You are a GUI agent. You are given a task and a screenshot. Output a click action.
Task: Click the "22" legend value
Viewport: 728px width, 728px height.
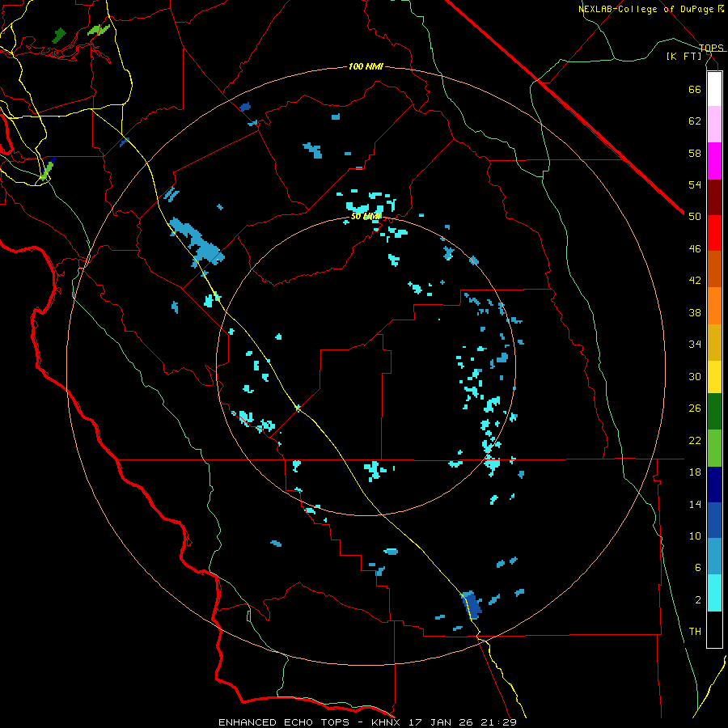pos(695,440)
